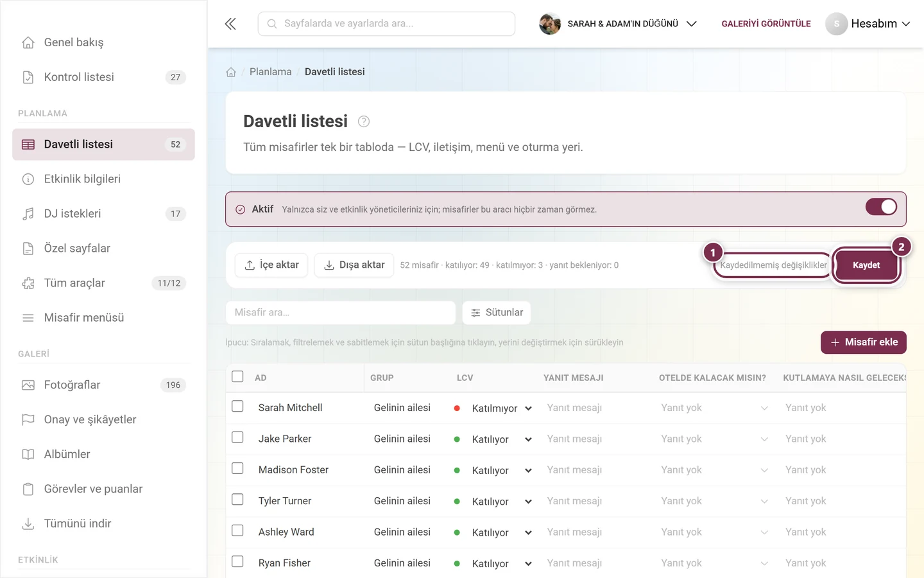Click the DJ istekleri music note icon
Image resolution: width=924 pixels, height=578 pixels.
(28, 214)
